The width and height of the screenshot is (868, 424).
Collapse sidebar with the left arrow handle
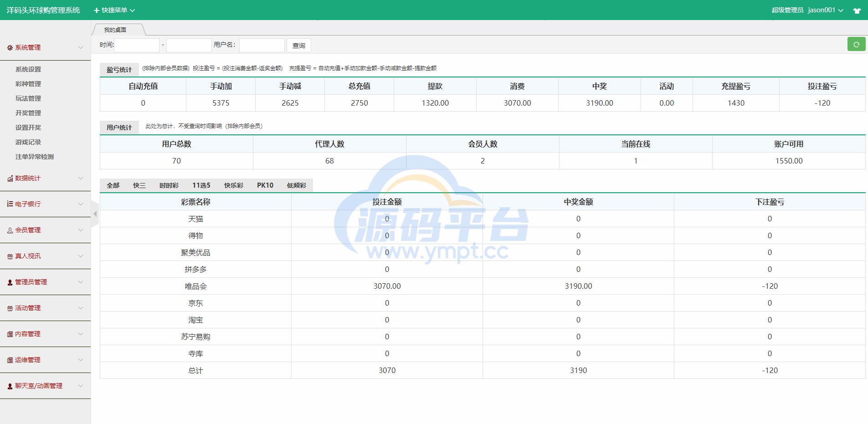(x=95, y=214)
